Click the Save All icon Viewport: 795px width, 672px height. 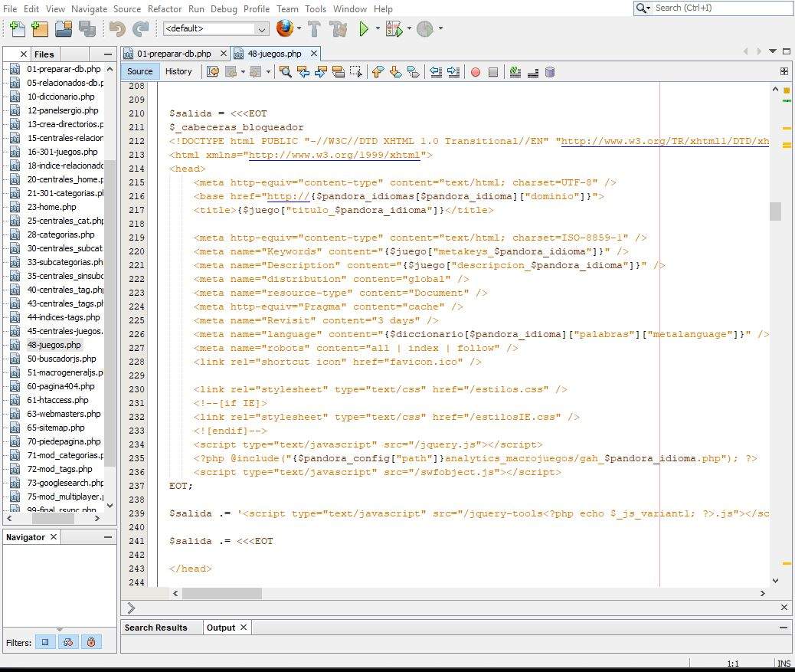coord(87,29)
